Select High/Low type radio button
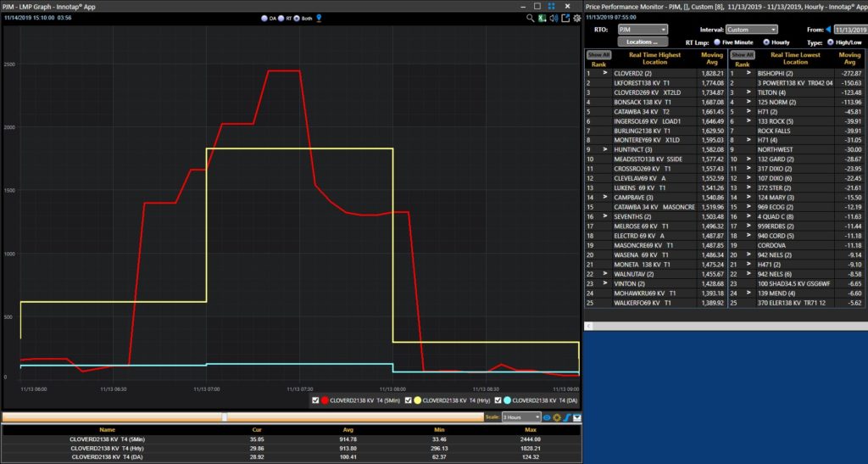Screen dimensions: 868x464 [x=831, y=42]
